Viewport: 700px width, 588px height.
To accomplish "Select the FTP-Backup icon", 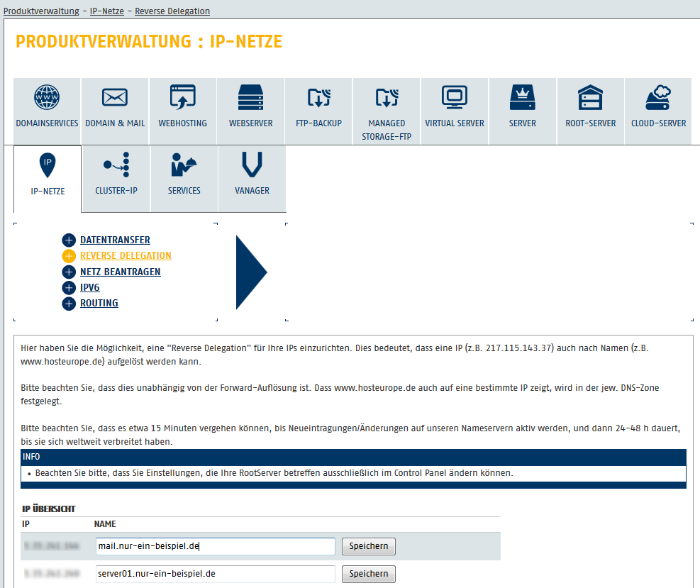I will pos(318,97).
